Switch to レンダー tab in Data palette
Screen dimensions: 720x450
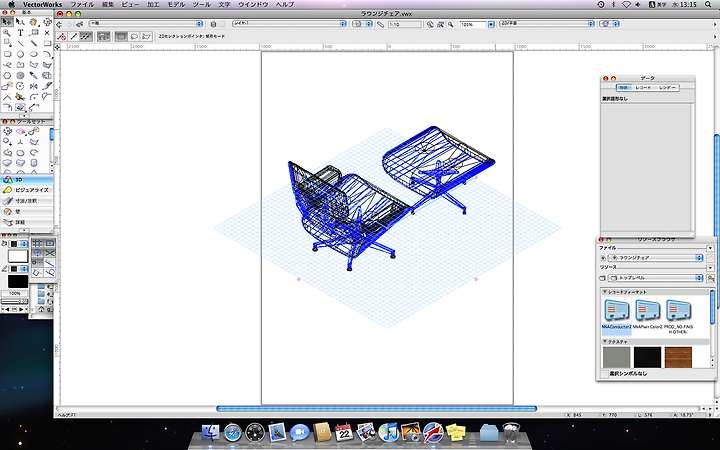click(667, 88)
